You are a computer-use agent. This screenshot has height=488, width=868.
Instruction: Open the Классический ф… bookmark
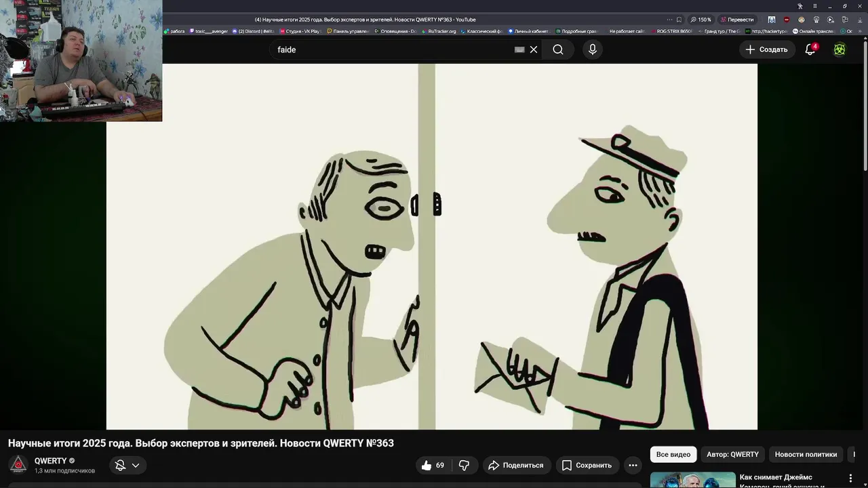(x=481, y=31)
